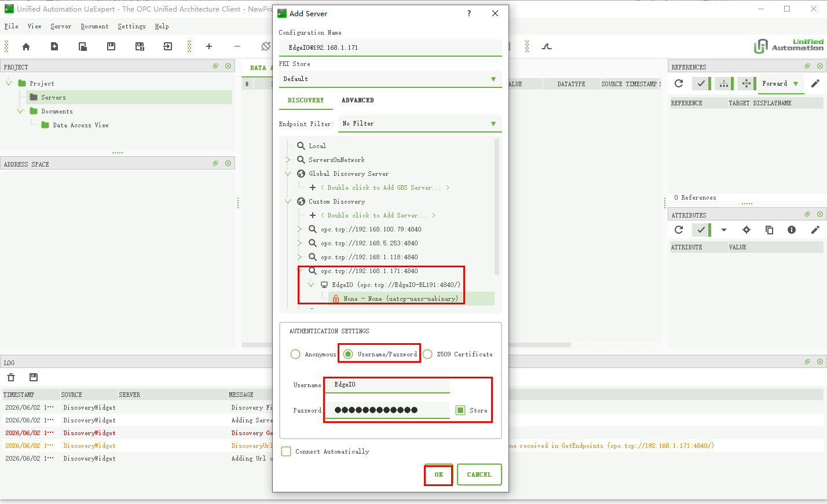Enable Connect Automatically checkbox
The image size is (827, 504).
click(x=286, y=451)
